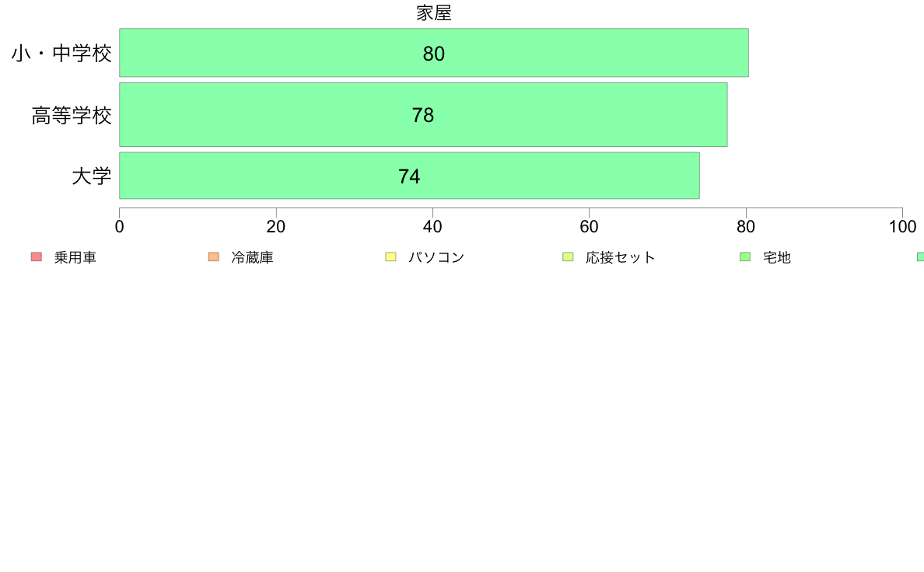Image resolution: width=924 pixels, height=572 pixels.
Task: Select the 乗用車 legend label
Action: point(75,257)
